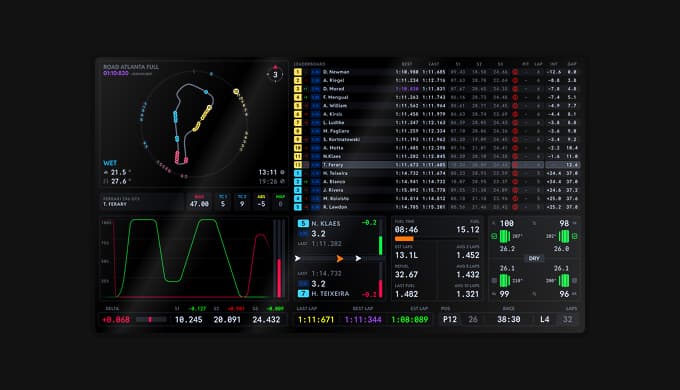Click the blue position 5 badge for R. Lawdon

pos(298,207)
